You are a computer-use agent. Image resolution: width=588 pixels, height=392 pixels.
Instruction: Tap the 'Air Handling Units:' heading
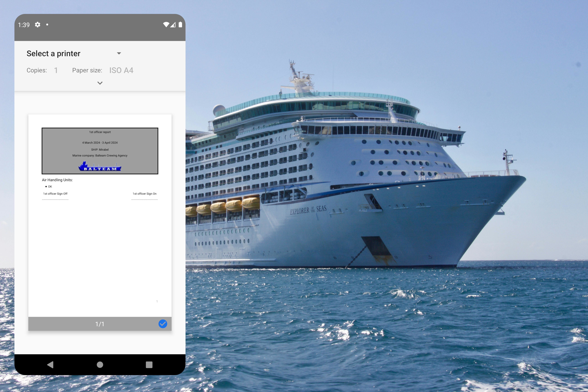[x=58, y=180]
